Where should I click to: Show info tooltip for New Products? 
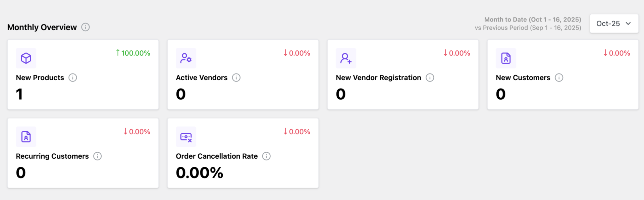[73, 78]
